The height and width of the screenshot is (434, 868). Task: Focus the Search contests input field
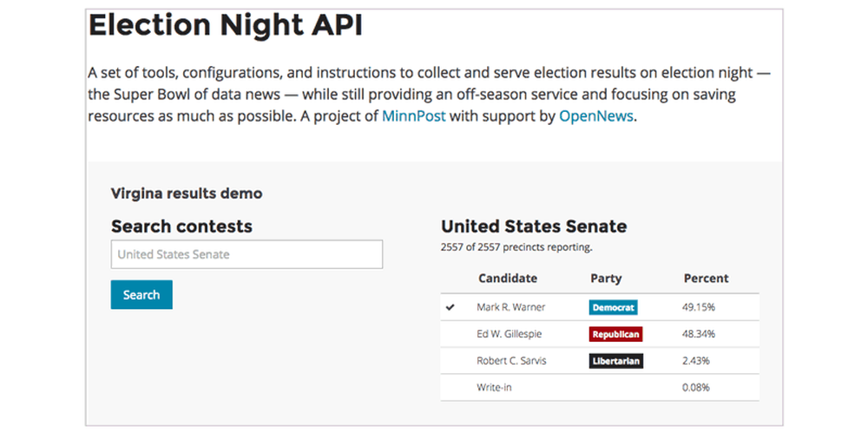(247, 254)
